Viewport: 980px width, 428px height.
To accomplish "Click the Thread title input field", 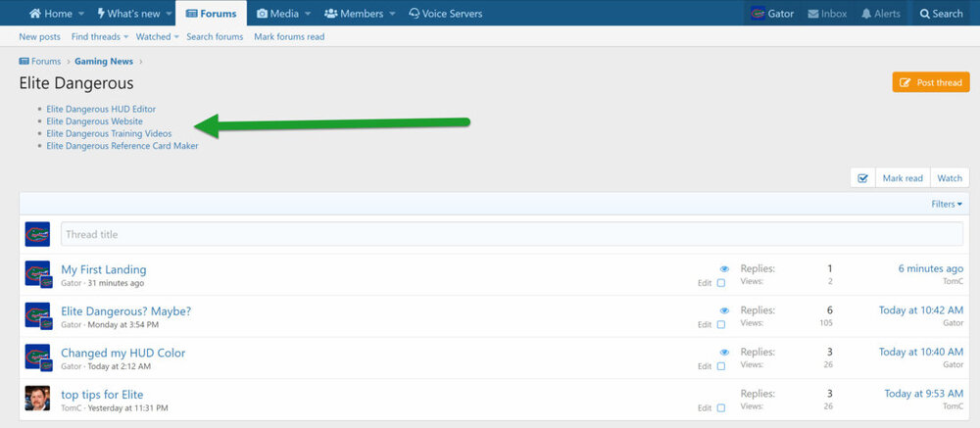I will (x=511, y=234).
